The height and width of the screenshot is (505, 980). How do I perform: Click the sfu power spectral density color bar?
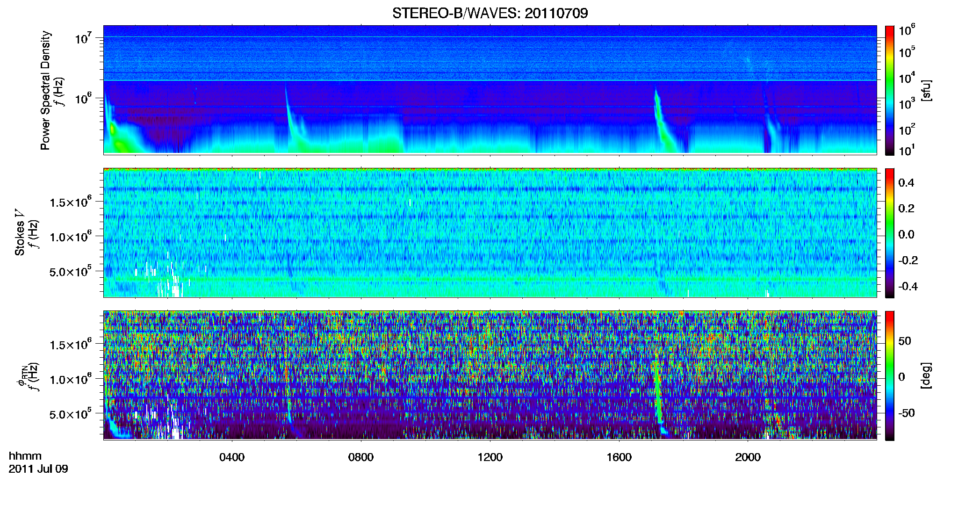(890, 90)
